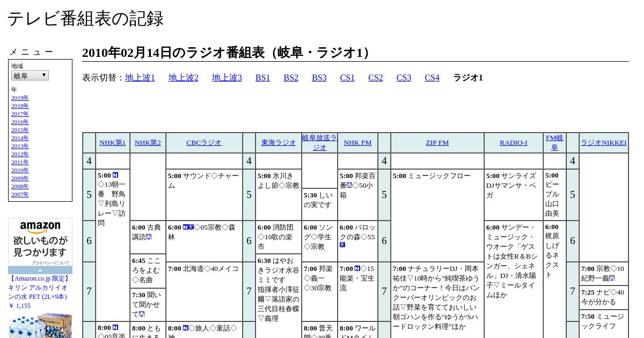Open the 2007年 year link

[20, 195]
